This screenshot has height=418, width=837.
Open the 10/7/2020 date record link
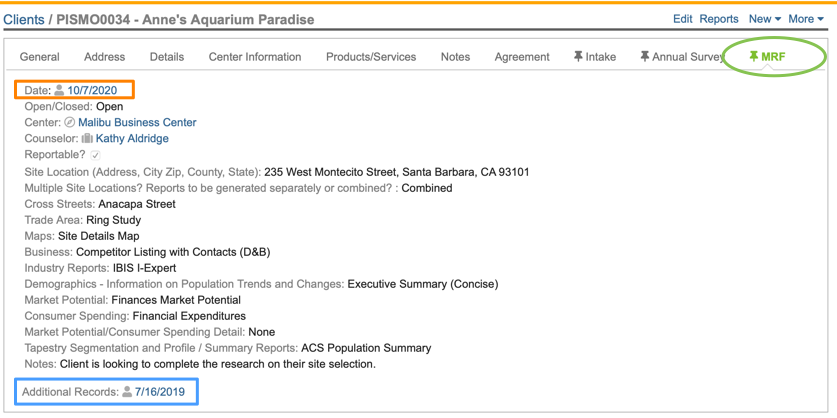point(92,91)
